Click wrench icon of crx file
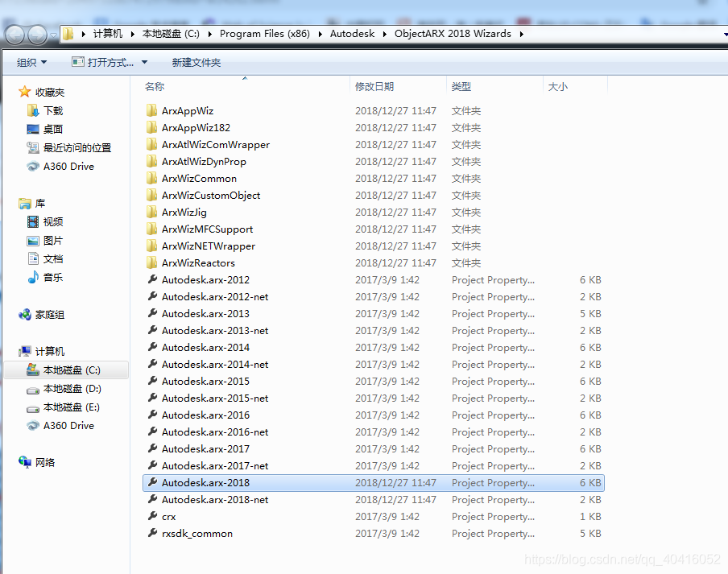The height and width of the screenshot is (574, 728). point(152,516)
